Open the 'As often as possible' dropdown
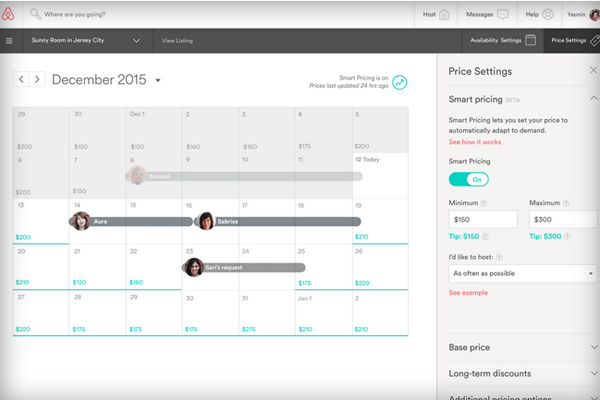Screen dimensions: 600x400 tap(508, 272)
